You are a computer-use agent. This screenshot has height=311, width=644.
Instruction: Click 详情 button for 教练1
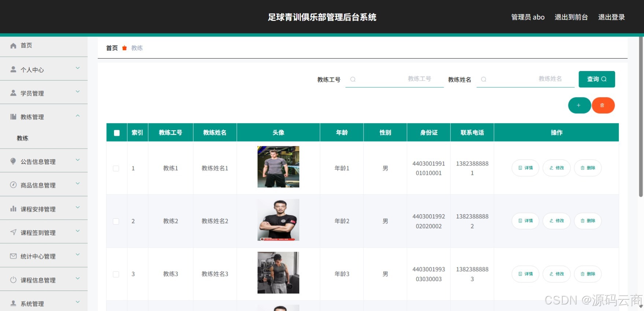(525, 168)
